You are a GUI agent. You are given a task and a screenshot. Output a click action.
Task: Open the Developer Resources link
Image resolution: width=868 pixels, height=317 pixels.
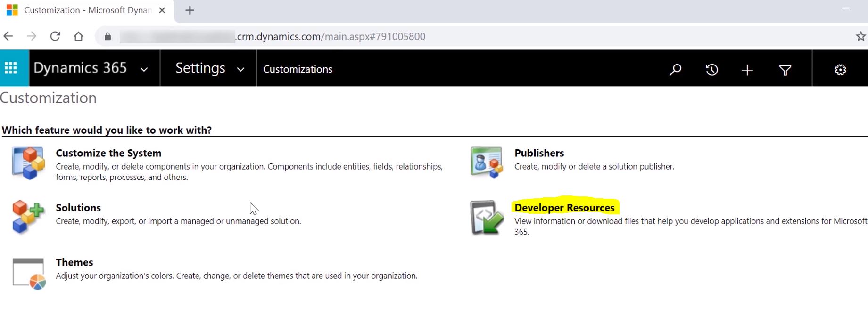pos(564,208)
